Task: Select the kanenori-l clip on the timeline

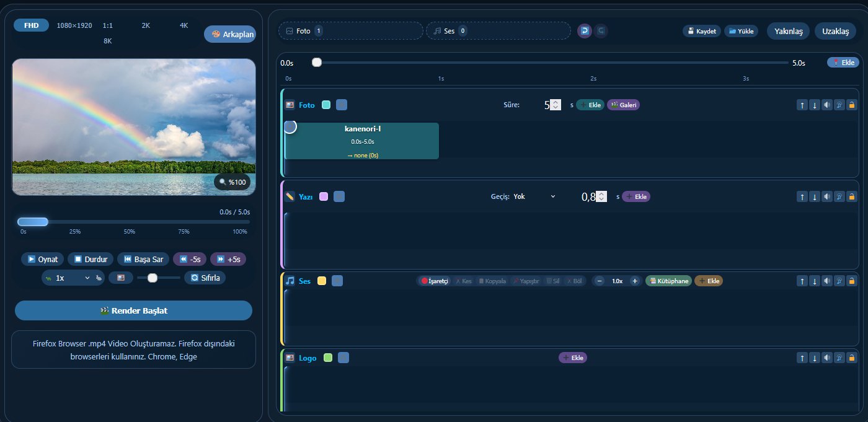Action: (x=362, y=141)
